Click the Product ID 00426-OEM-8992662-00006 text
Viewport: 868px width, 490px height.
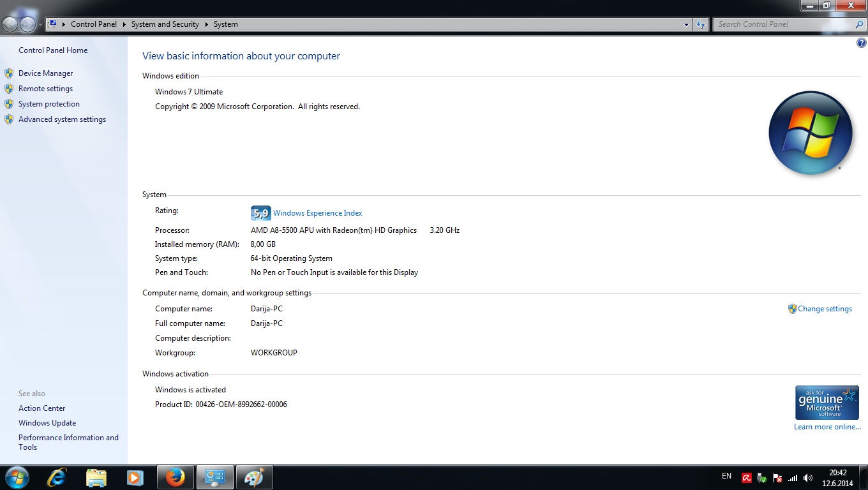(221, 405)
